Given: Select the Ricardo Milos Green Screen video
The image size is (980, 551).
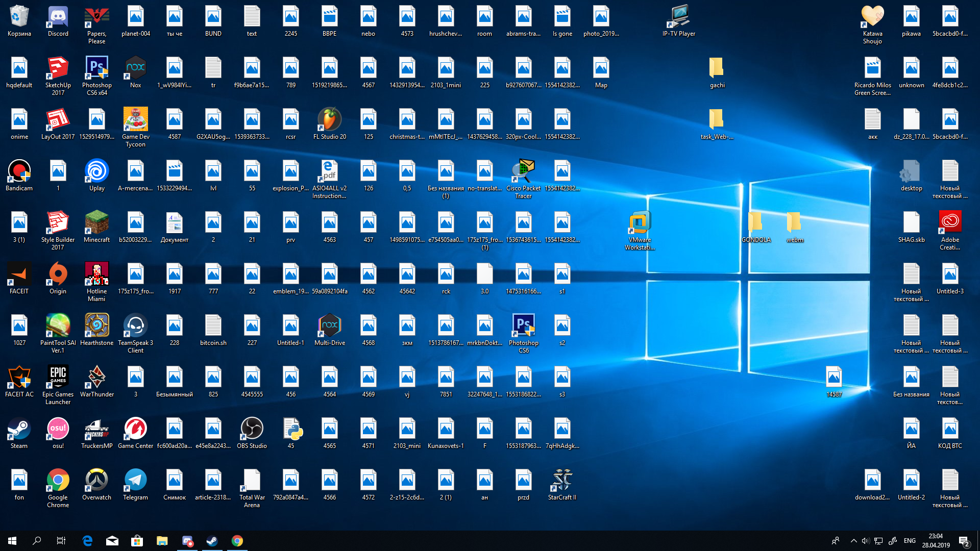Looking at the screenshot, I should pyautogui.click(x=873, y=77).
